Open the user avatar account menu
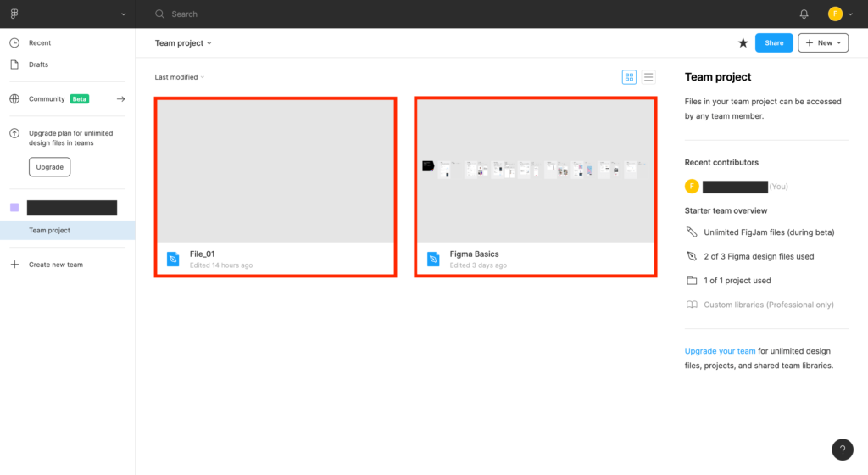868x475 pixels. pos(835,14)
